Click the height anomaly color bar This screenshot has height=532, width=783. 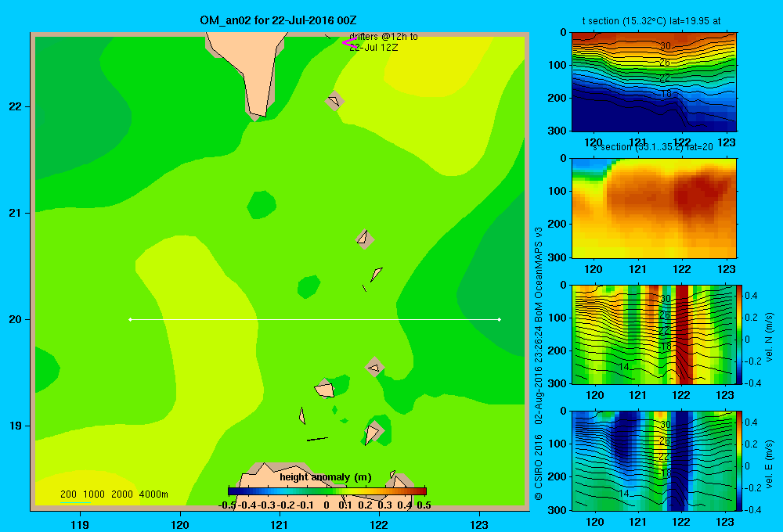[327, 491]
